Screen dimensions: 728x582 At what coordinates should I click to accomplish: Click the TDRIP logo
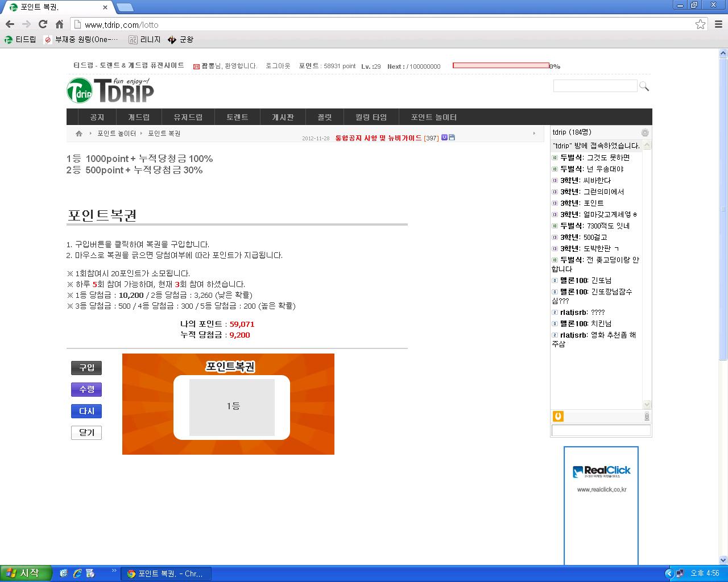pyautogui.click(x=110, y=91)
